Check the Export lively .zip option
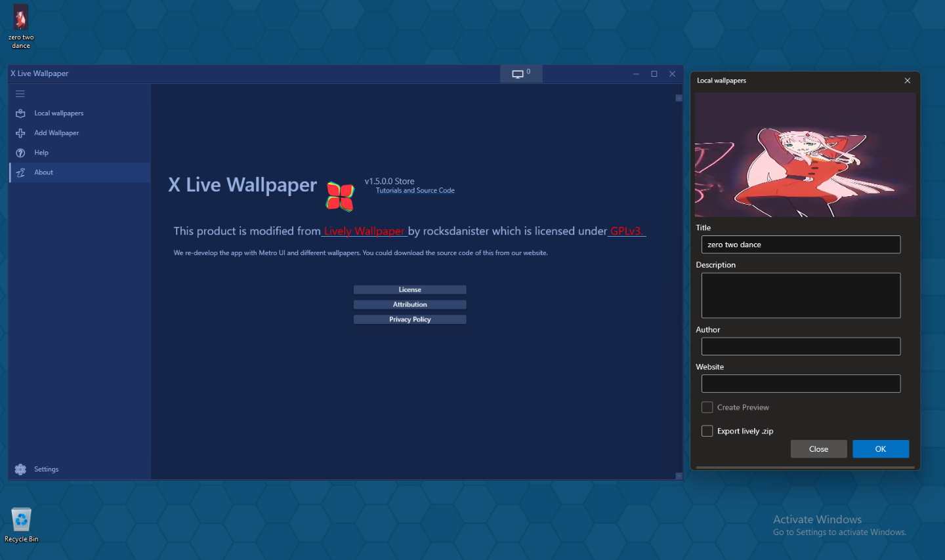This screenshot has width=945, height=560. [x=707, y=431]
